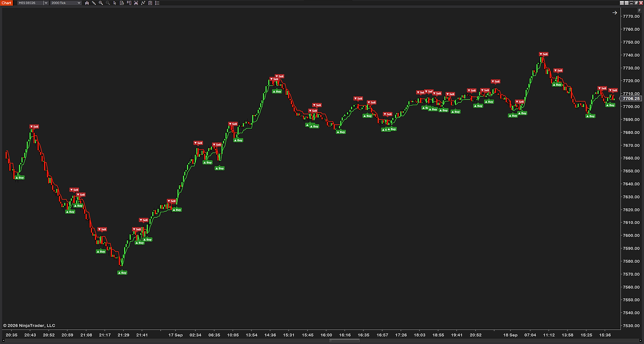This screenshot has height=344, width=644.
Task: Open the Drawing Tools pencil menu
Action: [x=94, y=3]
